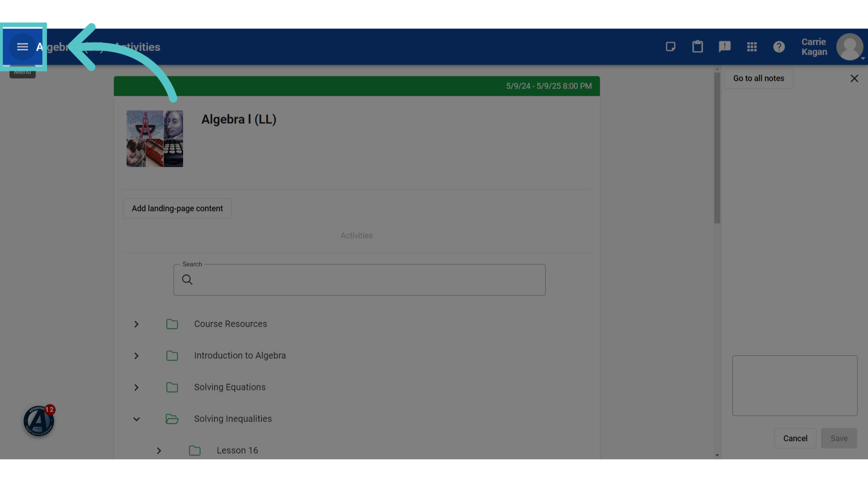Open the hamburger Menu button
Image resolution: width=868 pixels, height=488 pixels.
click(x=23, y=47)
